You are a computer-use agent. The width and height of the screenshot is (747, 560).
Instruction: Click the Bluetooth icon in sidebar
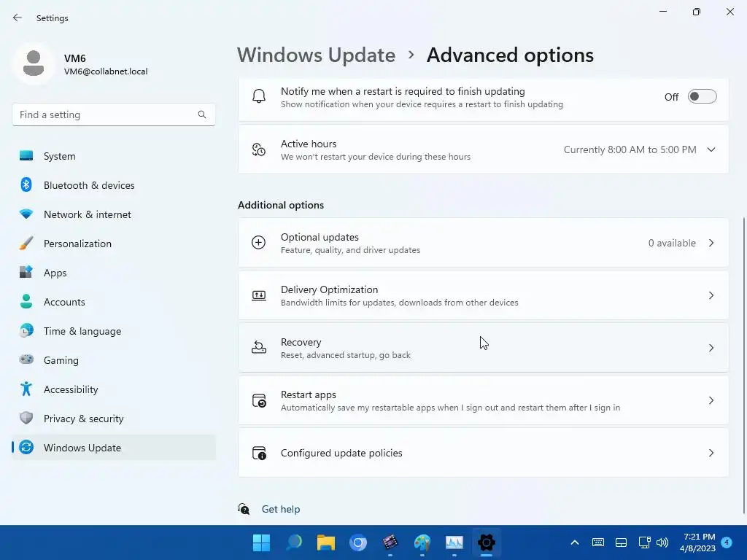pyautogui.click(x=26, y=184)
